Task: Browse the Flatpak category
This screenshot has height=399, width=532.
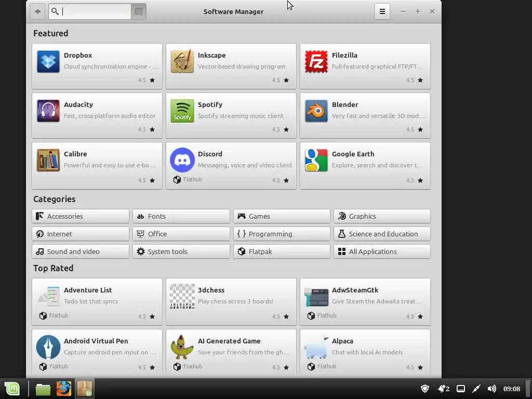Action: (x=282, y=251)
